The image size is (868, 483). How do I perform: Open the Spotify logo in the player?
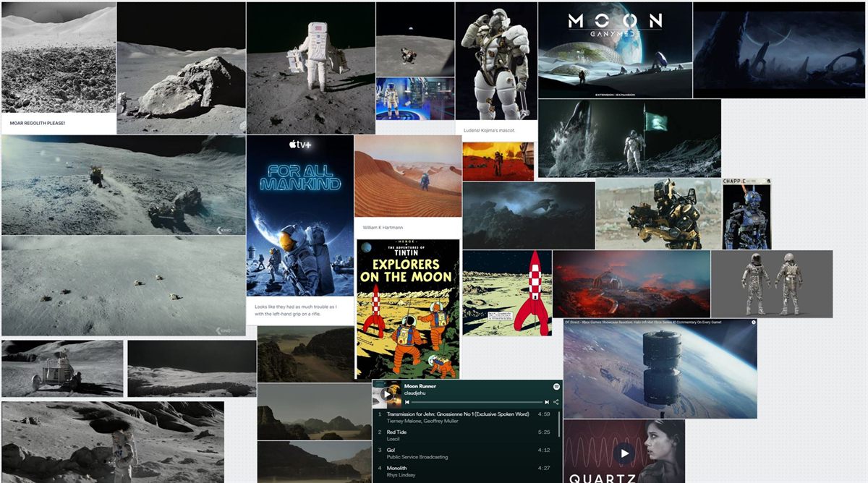tap(556, 387)
